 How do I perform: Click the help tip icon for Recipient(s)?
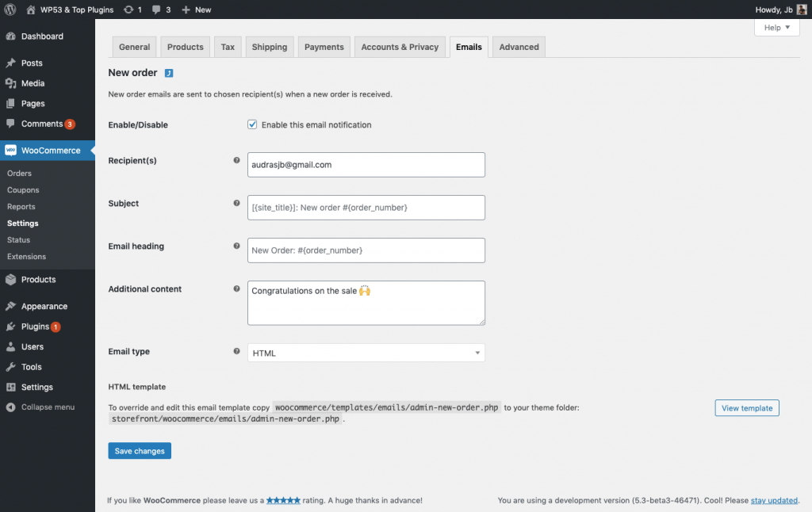tap(236, 160)
